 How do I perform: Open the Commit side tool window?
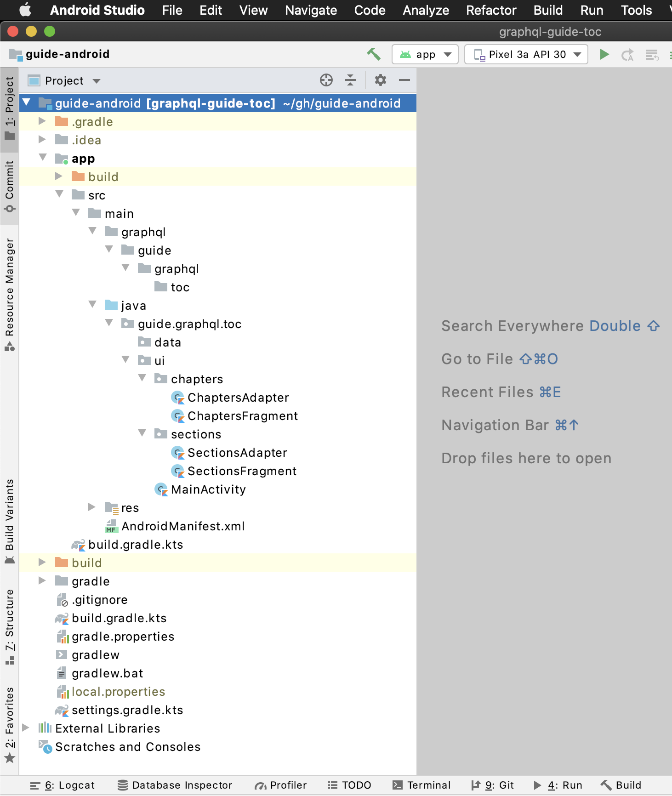[10, 188]
